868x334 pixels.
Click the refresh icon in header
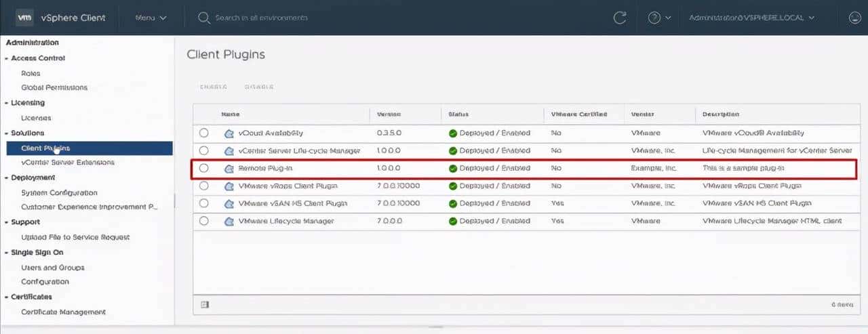click(620, 18)
